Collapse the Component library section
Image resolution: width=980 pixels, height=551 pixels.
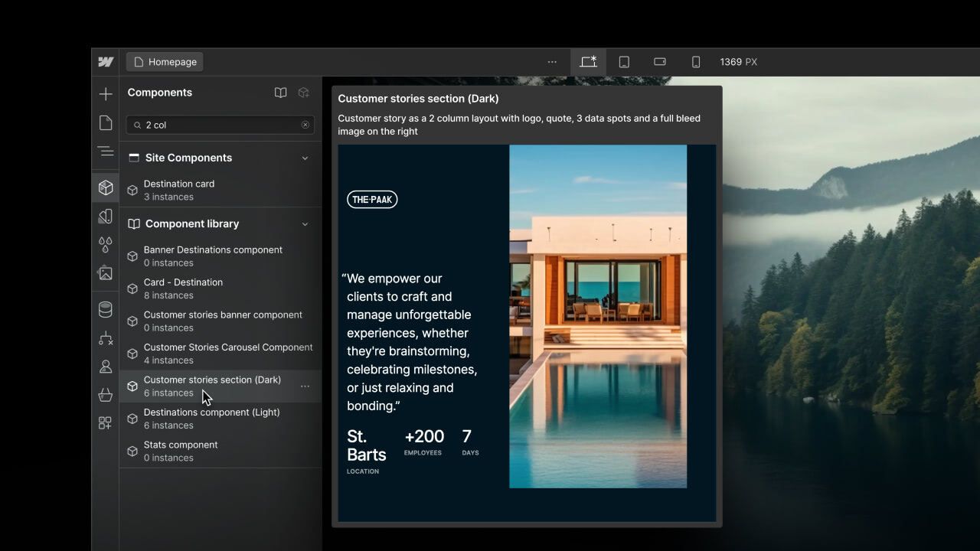pyautogui.click(x=305, y=223)
